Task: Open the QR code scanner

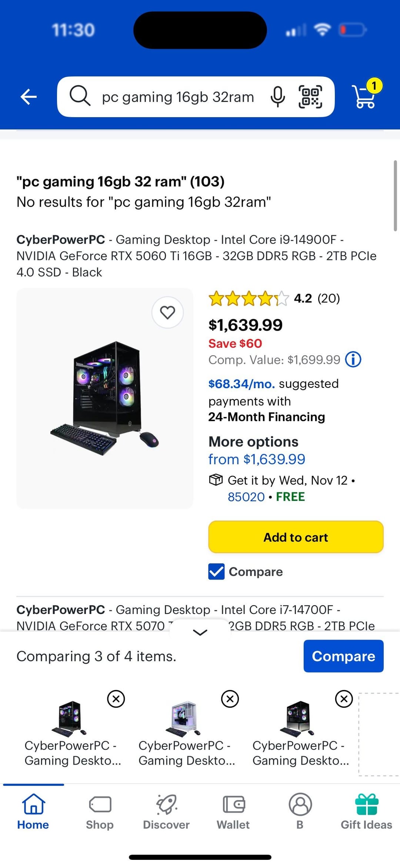Action: pos(310,97)
